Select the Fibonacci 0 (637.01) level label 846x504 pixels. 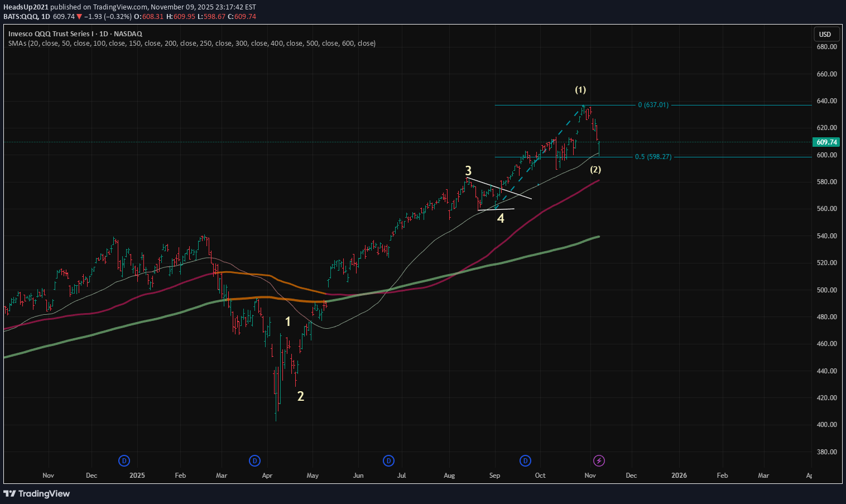click(x=653, y=105)
